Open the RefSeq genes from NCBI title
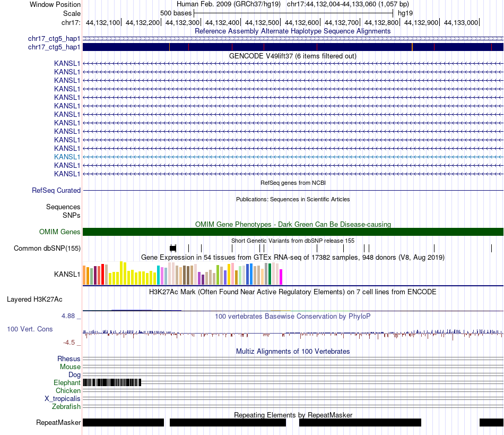Viewport: 504px width, 435px height. pyautogui.click(x=293, y=183)
